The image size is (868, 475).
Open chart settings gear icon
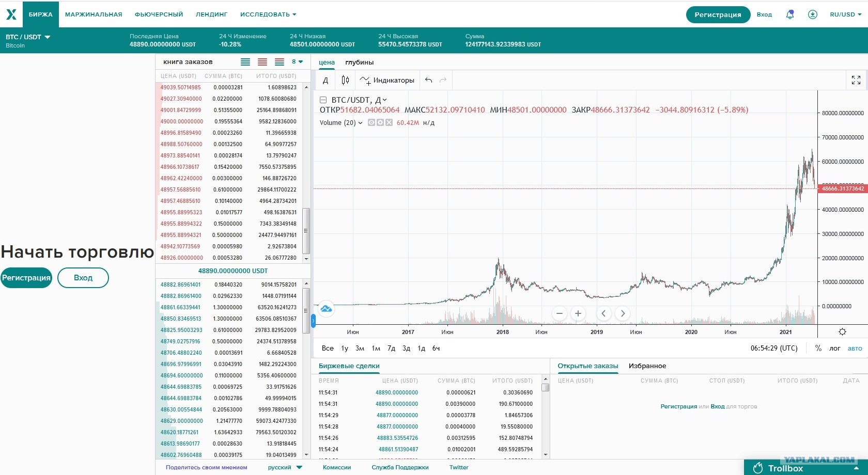[842, 332]
